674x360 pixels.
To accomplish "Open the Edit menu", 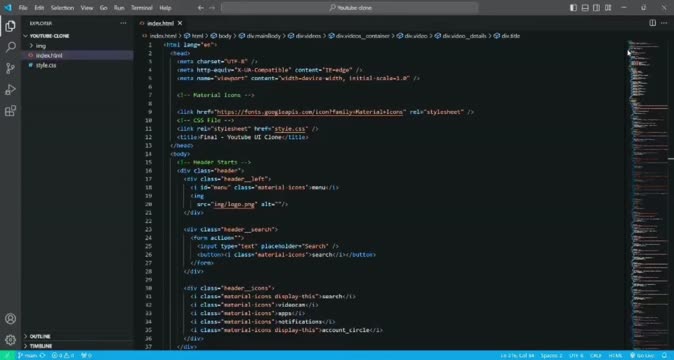I will pos(39,8).
